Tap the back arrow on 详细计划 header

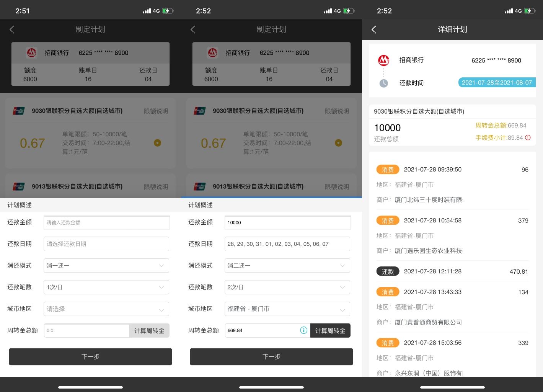(x=374, y=29)
